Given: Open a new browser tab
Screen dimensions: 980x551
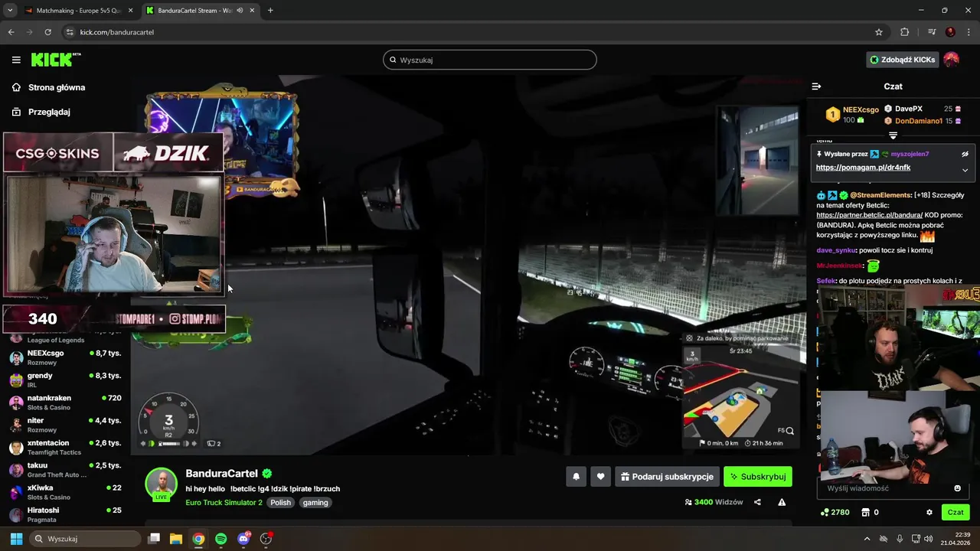Looking at the screenshot, I should (x=270, y=11).
